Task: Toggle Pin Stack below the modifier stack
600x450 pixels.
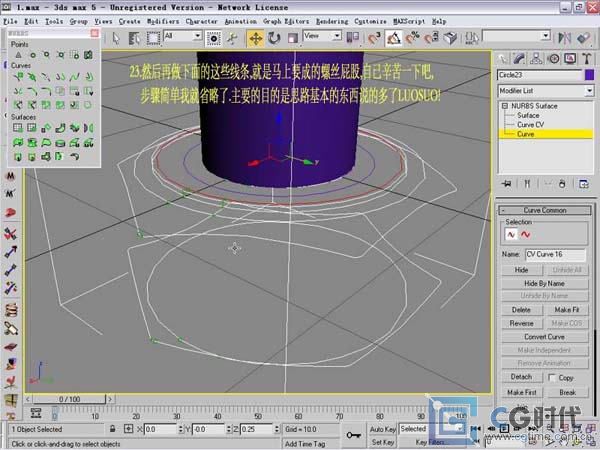Action: click(x=507, y=184)
